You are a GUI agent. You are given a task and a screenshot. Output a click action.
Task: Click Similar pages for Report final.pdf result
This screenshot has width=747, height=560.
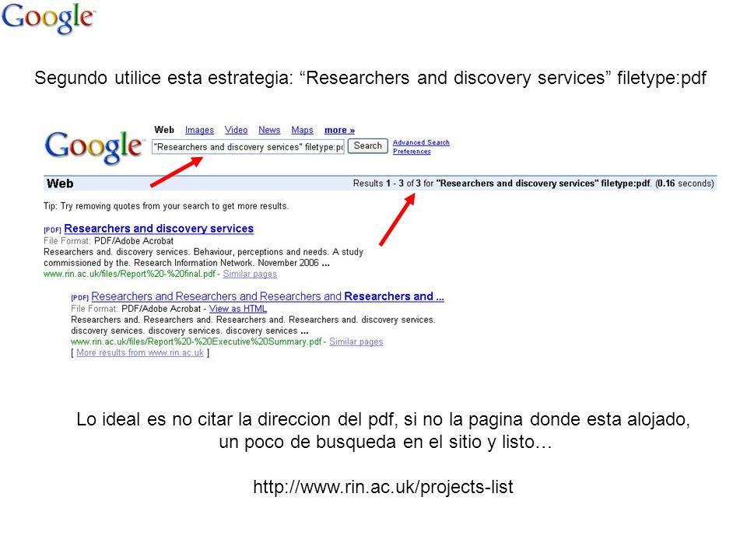point(250,274)
